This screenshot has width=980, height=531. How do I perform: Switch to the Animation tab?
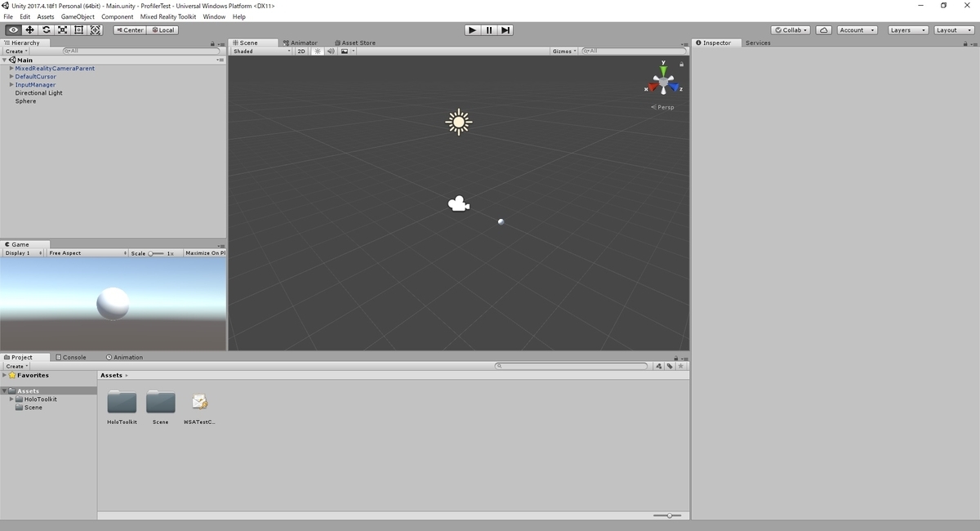point(124,357)
